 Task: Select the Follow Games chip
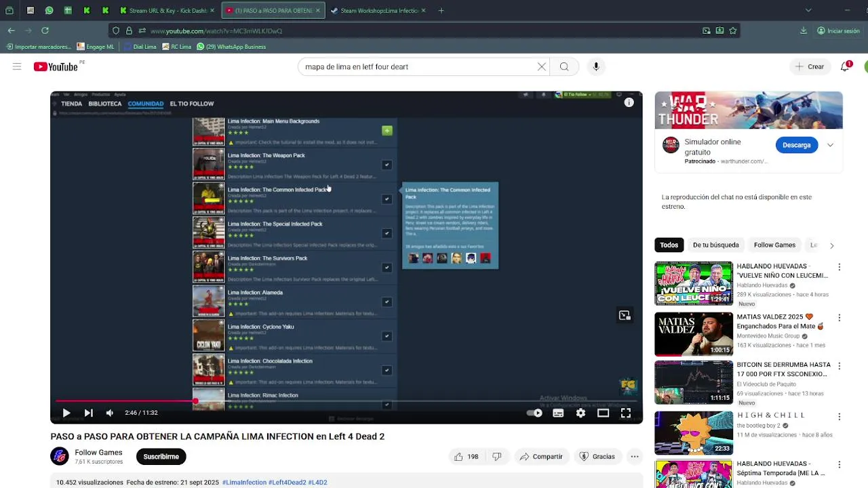774,245
